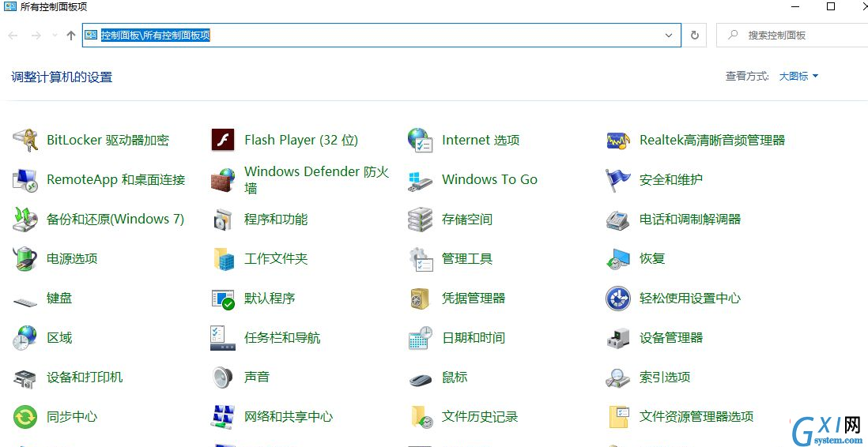Click the 管理工具 text link

click(467, 259)
